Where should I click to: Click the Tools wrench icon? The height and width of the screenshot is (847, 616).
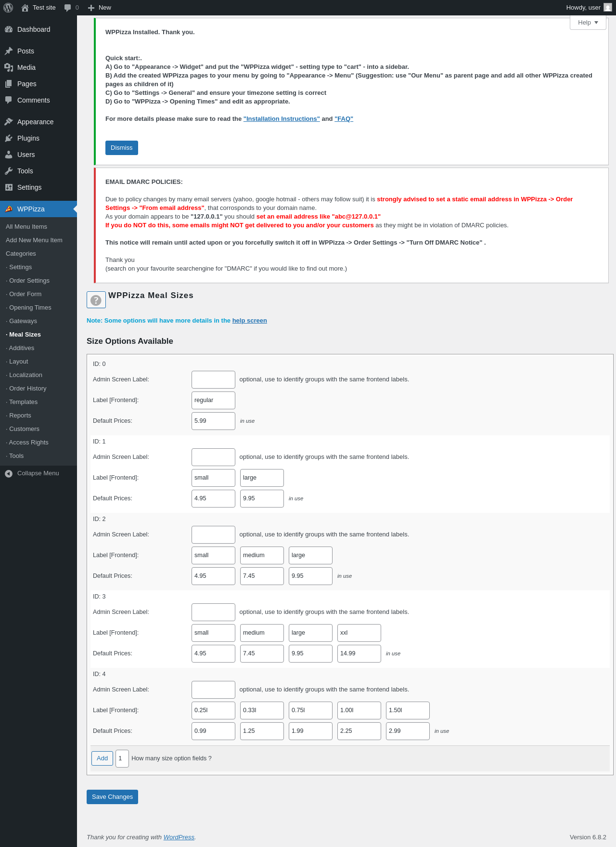tap(9, 171)
